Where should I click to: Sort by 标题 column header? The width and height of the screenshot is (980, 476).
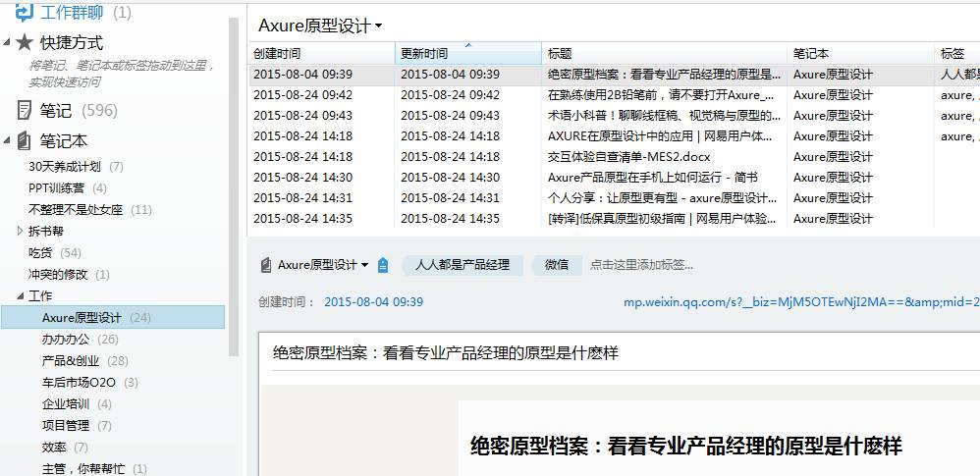point(665,54)
